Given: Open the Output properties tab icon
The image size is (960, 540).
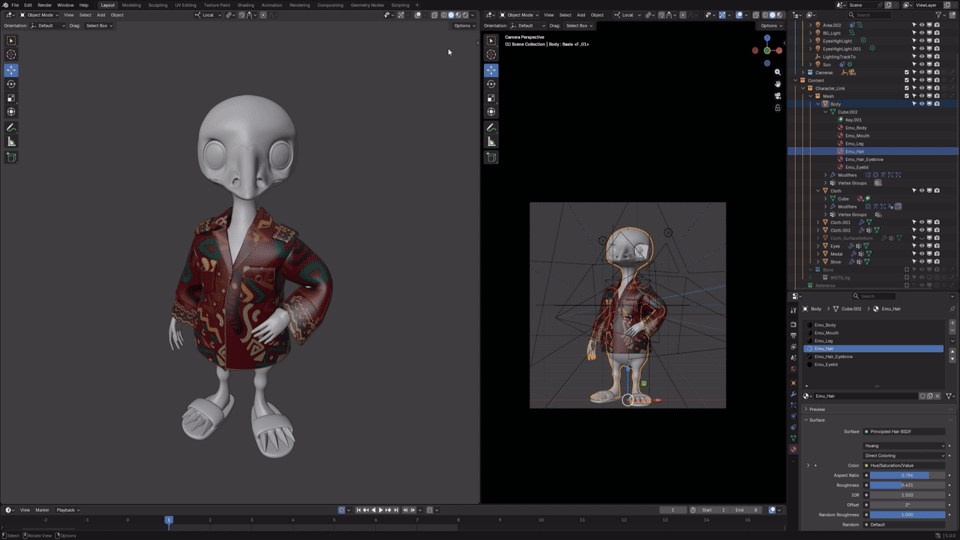Looking at the screenshot, I should tap(793, 336).
